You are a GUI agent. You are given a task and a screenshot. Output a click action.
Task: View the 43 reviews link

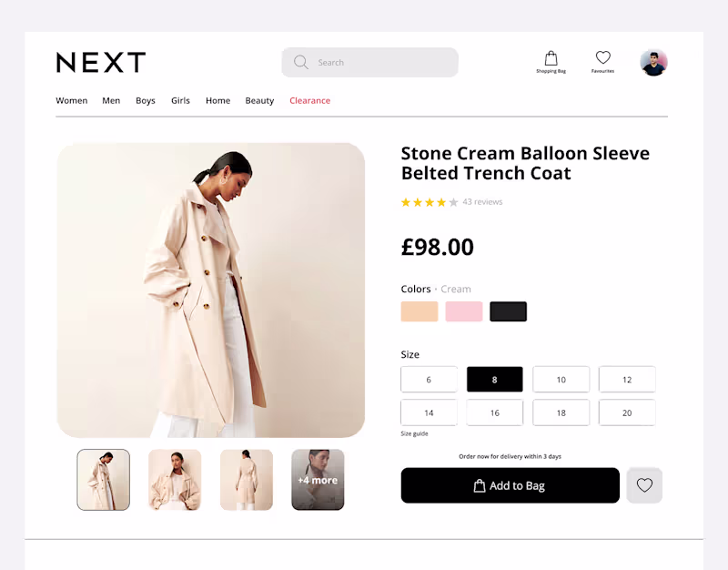click(482, 202)
